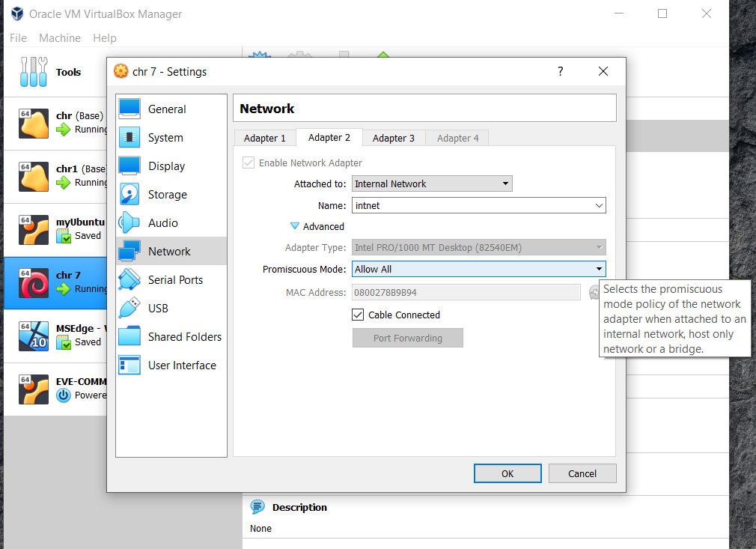Switch to the Adapter 2 tab
756x549 pixels.
point(329,138)
